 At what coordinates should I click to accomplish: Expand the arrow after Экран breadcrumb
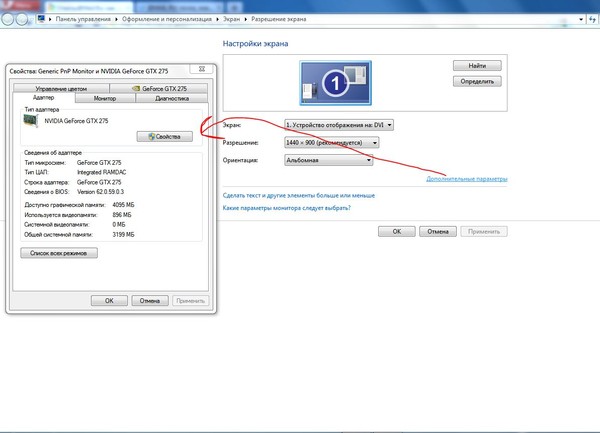click(x=245, y=19)
